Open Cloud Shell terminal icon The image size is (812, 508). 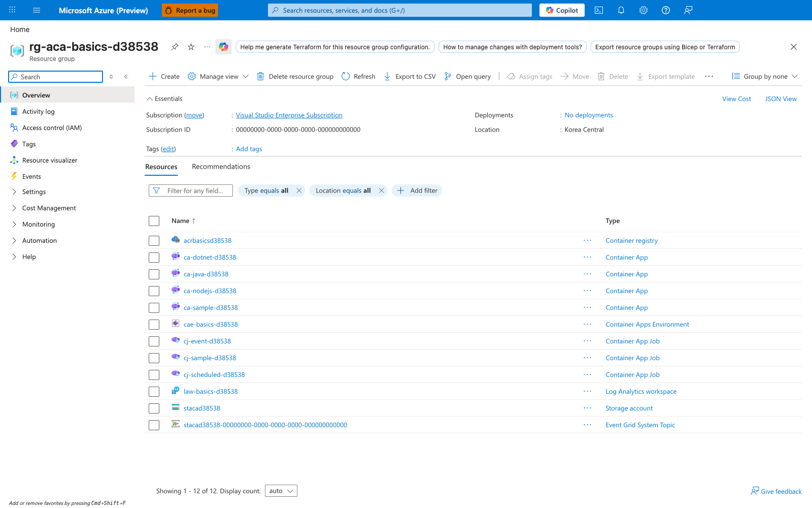(599, 10)
